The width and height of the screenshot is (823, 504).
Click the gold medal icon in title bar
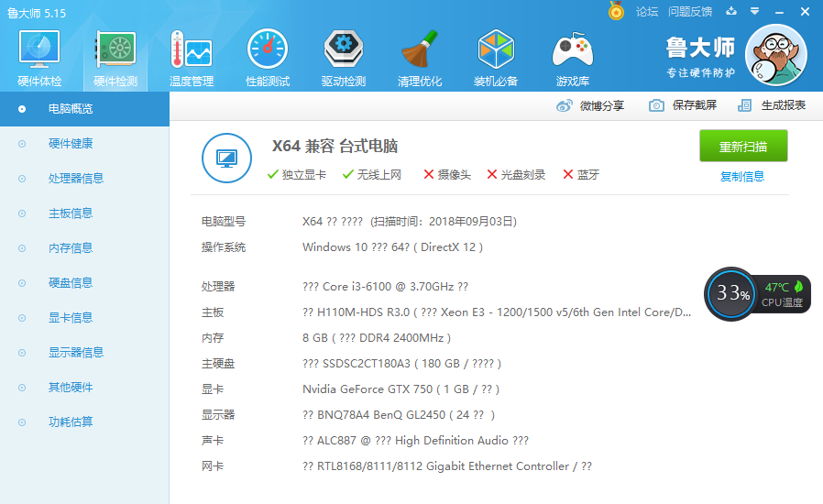(x=616, y=11)
